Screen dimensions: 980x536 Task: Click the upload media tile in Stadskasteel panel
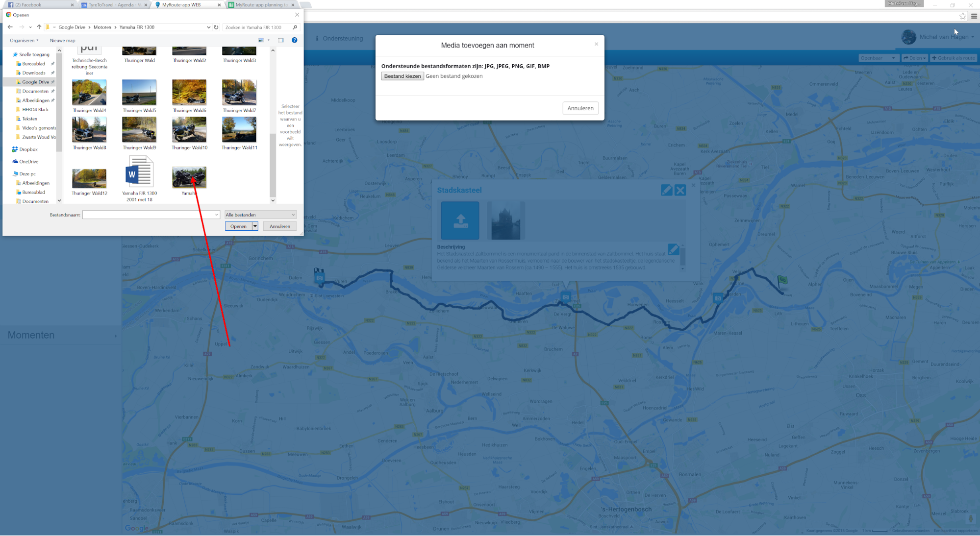tap(460, 220)
